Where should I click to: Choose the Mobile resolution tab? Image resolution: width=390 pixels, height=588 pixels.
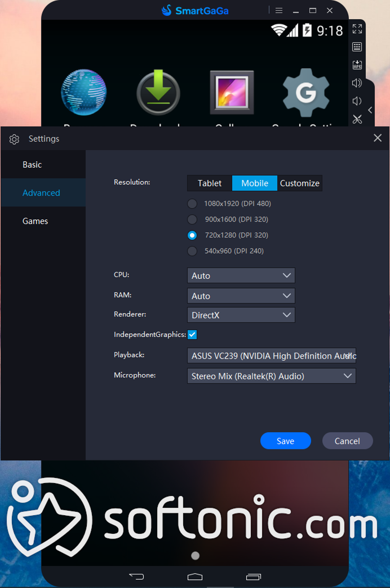[255, 183]
